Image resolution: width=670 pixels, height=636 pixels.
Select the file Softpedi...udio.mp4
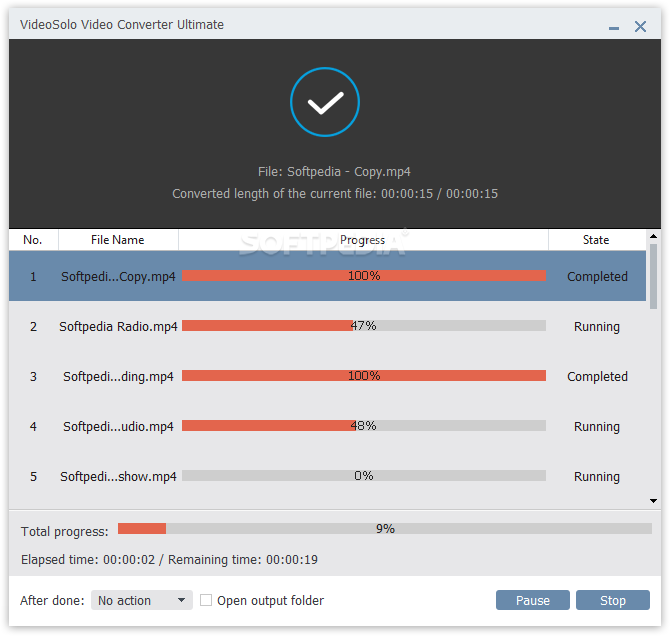tap(118, 427)
